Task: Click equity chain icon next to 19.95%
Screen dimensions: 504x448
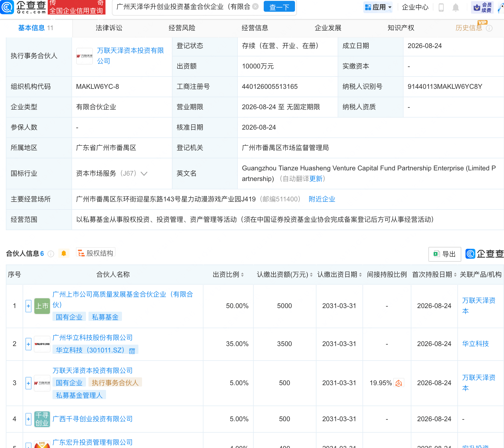Action: coord(399,383)
